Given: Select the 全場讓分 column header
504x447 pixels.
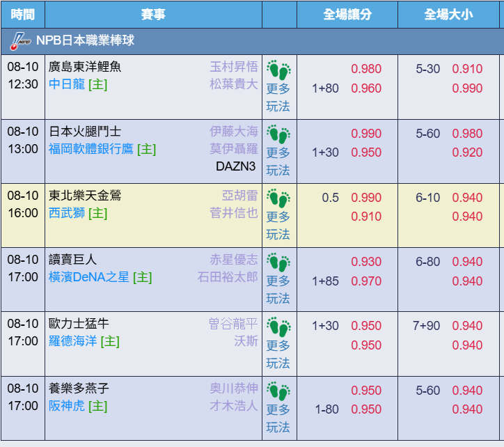Looking at the screenshot, I should (347, 14).
